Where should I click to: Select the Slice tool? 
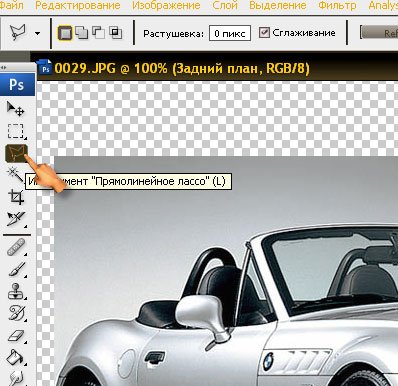pos(16,219)
